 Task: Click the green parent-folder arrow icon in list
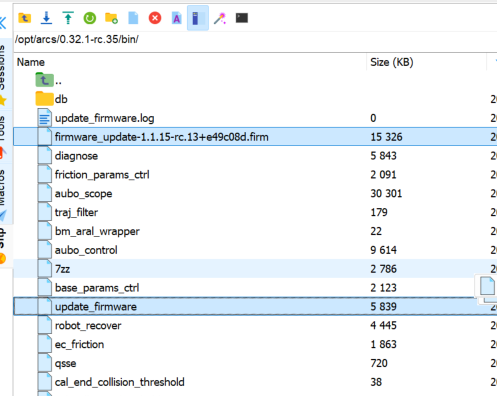pos(44,80)
